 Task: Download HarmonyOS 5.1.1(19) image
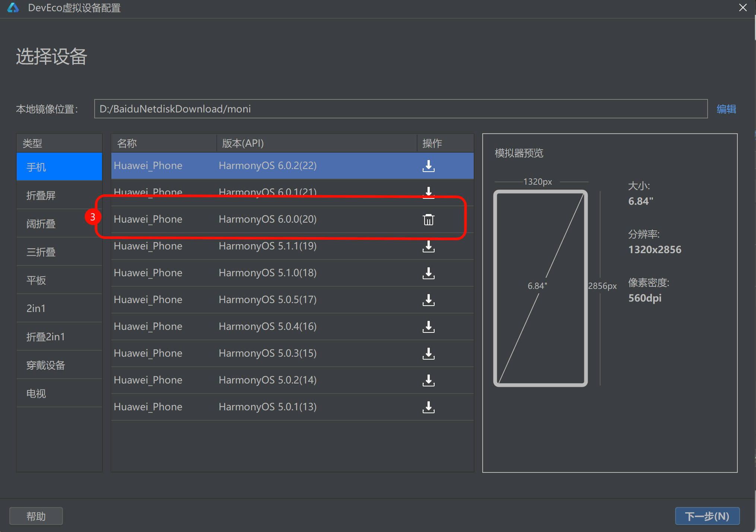428,246
